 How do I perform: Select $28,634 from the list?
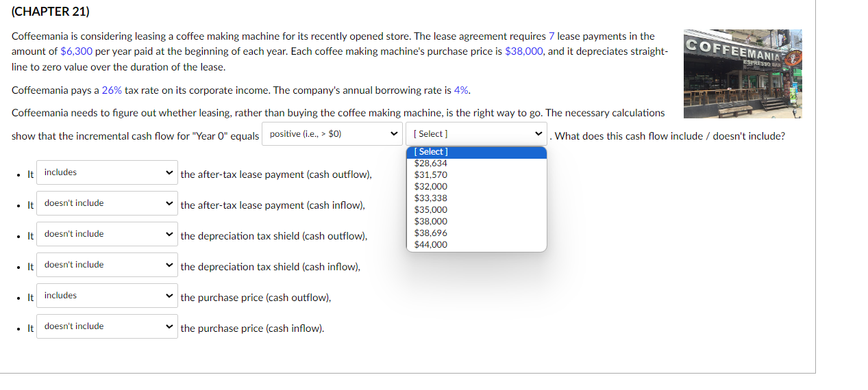(477, 164)
